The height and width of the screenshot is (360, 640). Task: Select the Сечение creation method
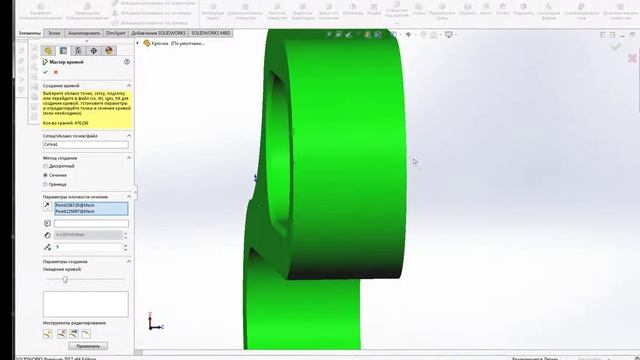point(45,175)
